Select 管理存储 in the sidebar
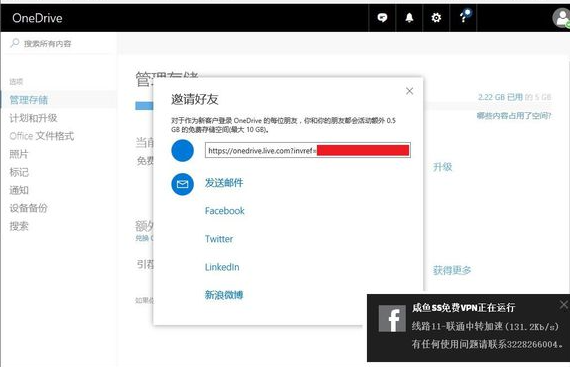570x367 pixels. click(29, 100)
